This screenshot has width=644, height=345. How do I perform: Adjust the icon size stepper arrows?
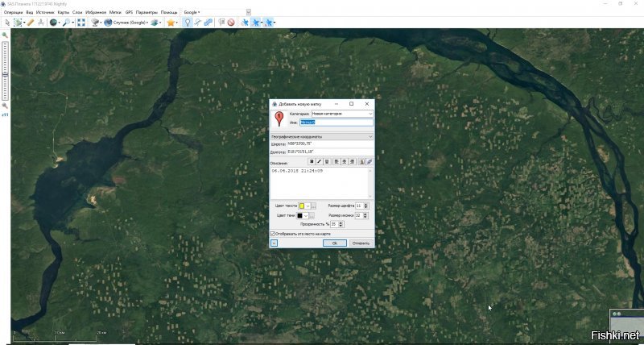click(x=366, y=215)
